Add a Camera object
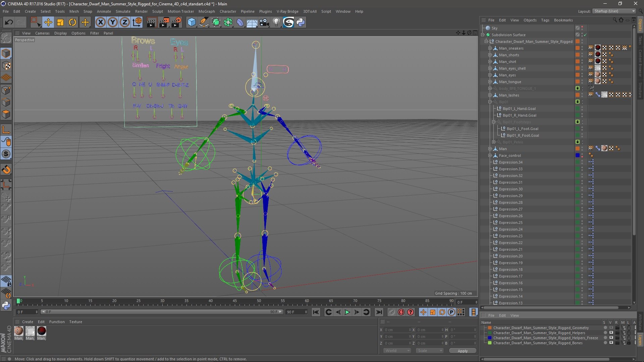The width and height of the screenshot is (644, 362). (264, 22)
